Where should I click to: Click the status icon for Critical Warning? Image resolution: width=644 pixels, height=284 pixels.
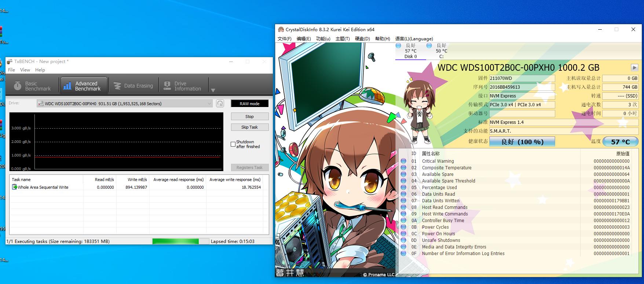pos(403,161)
